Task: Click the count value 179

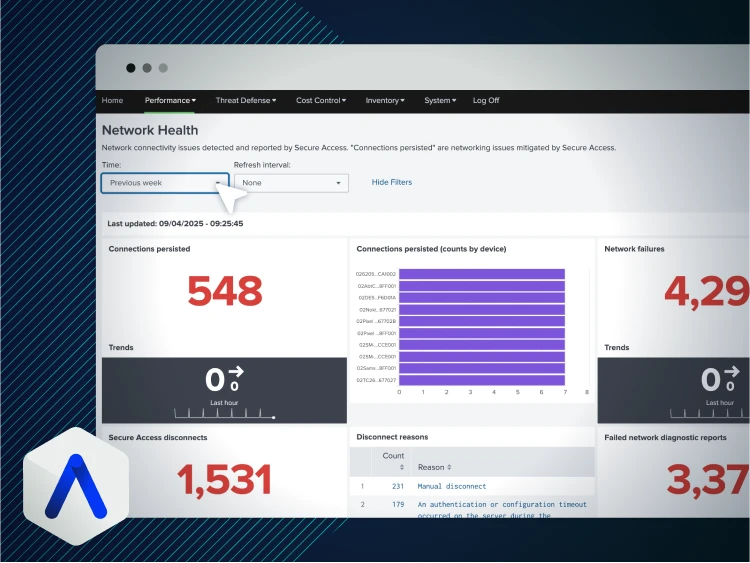Action: [398, 505]
